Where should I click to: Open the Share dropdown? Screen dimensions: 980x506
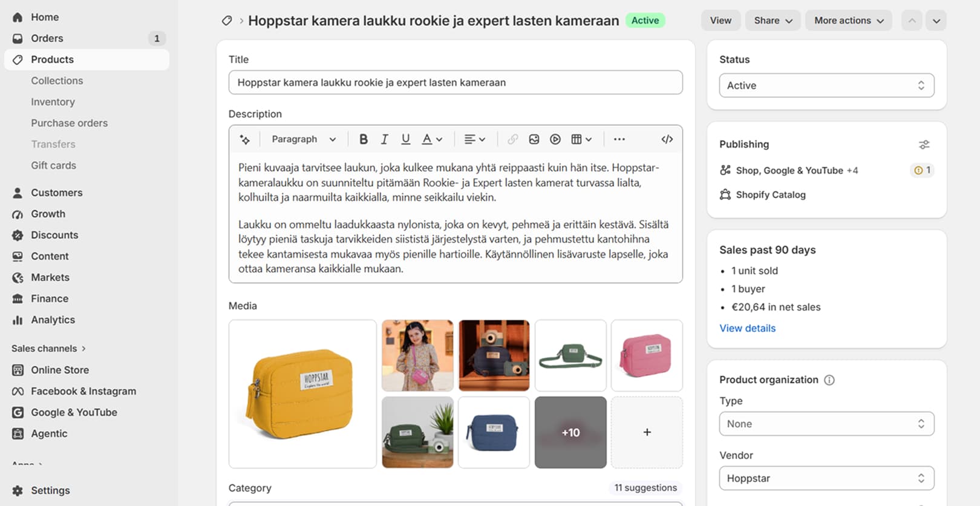pyautogui.click(x=773, y=21)
